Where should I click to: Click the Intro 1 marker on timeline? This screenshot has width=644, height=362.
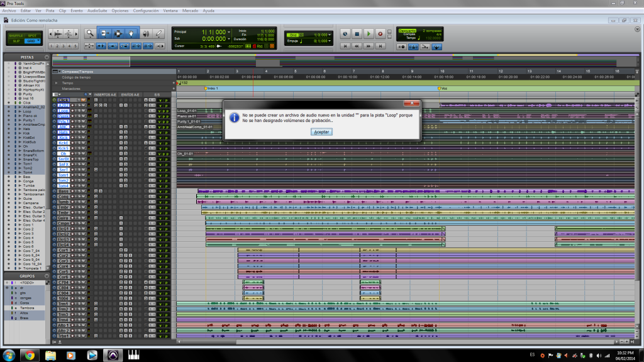point(205,89)
